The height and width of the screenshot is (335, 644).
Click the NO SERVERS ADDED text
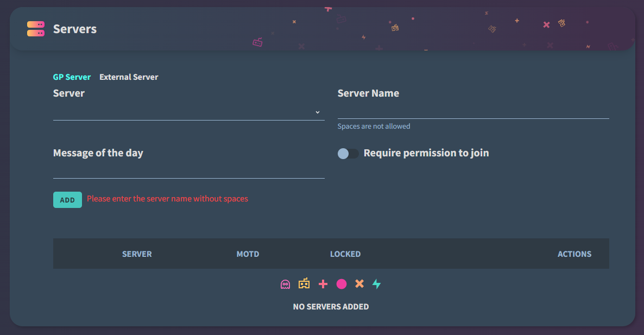pos(331,307)
